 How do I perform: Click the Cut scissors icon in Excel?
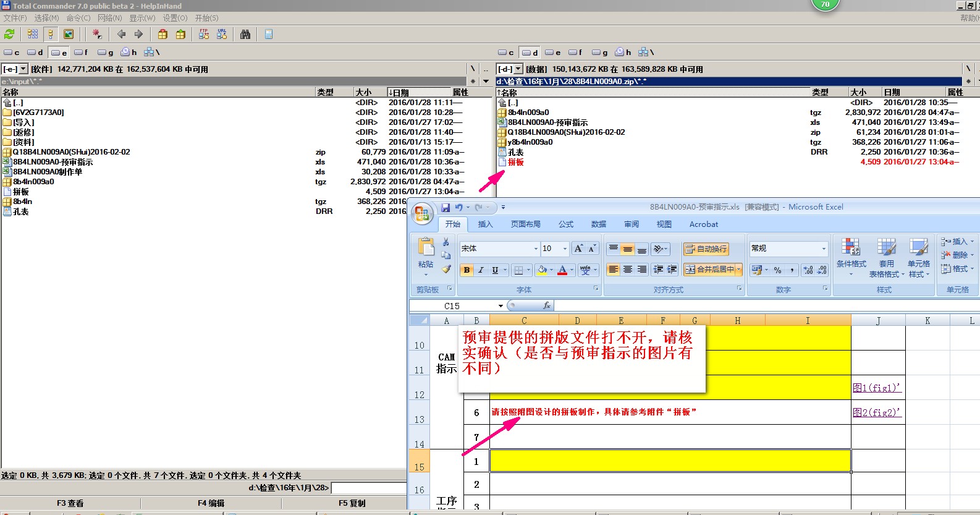[446, 242]
